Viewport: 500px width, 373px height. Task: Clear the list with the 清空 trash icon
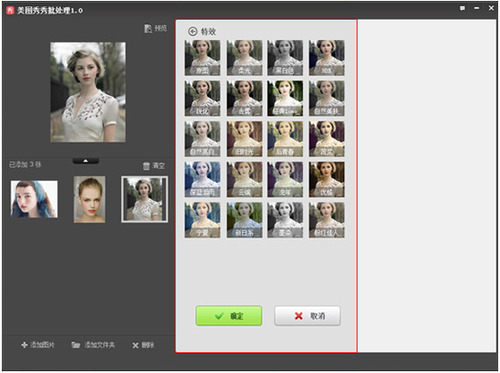(x=146, y=166)
